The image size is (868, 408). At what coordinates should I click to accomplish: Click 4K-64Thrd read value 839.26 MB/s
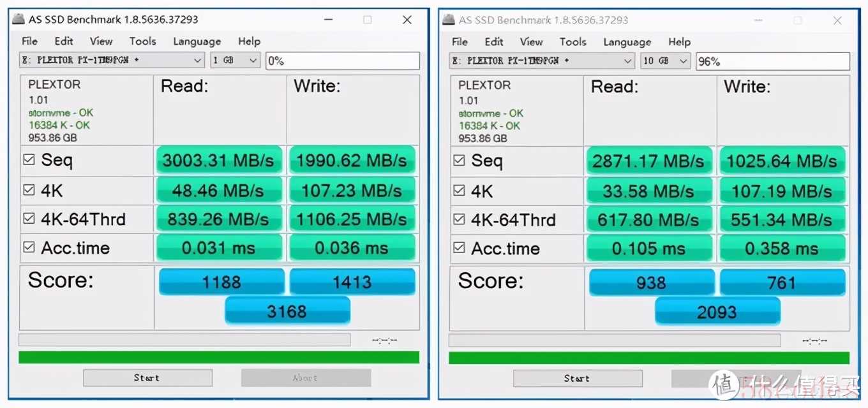click(x=219, y=219)
